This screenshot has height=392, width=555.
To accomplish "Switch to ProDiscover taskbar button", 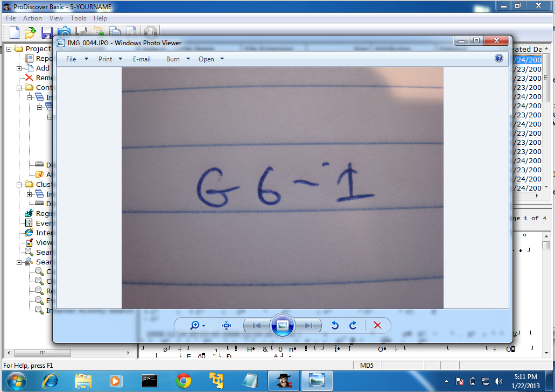I will [284, 381].
